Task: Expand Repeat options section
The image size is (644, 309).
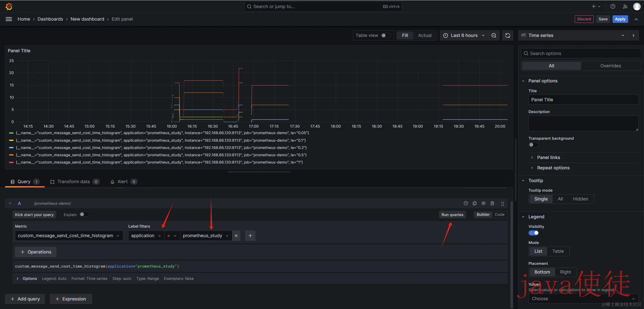Action: (x=553, y=168)
